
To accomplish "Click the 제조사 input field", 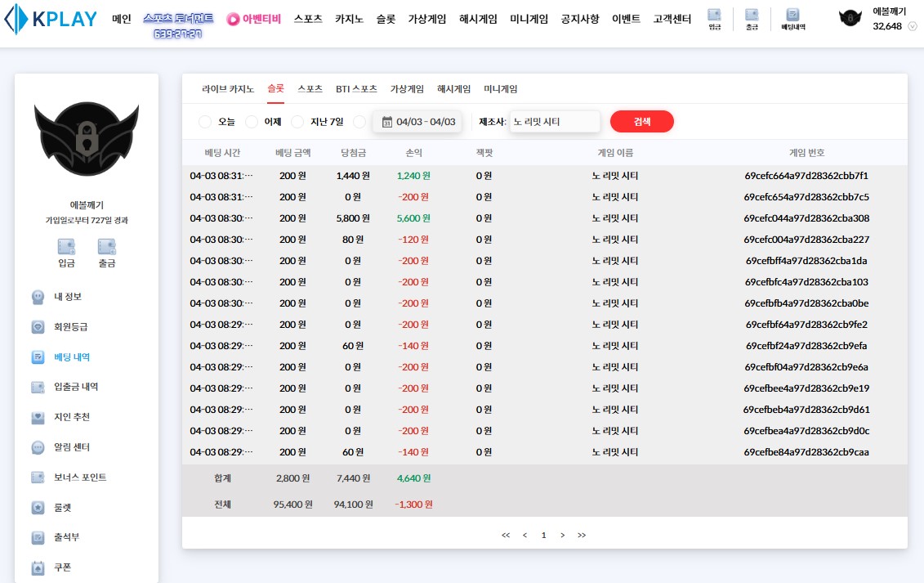I will tap(554, 122).
